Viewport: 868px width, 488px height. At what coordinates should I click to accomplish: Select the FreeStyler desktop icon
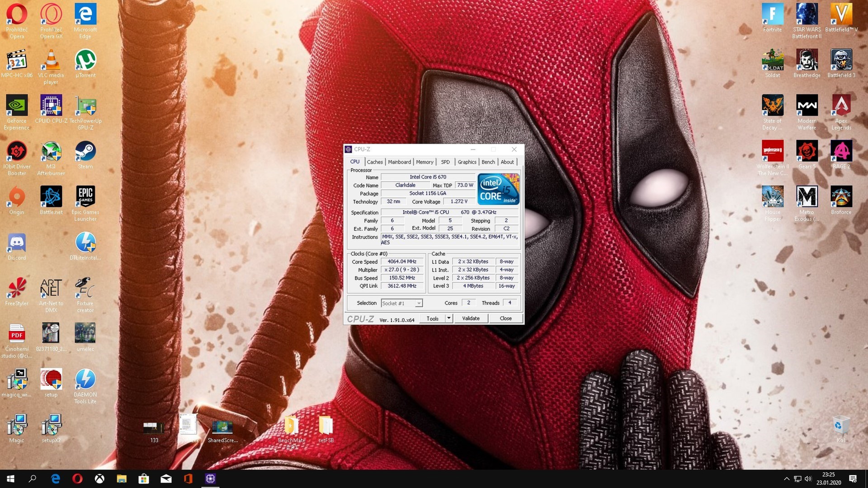(x=17, y=292)
